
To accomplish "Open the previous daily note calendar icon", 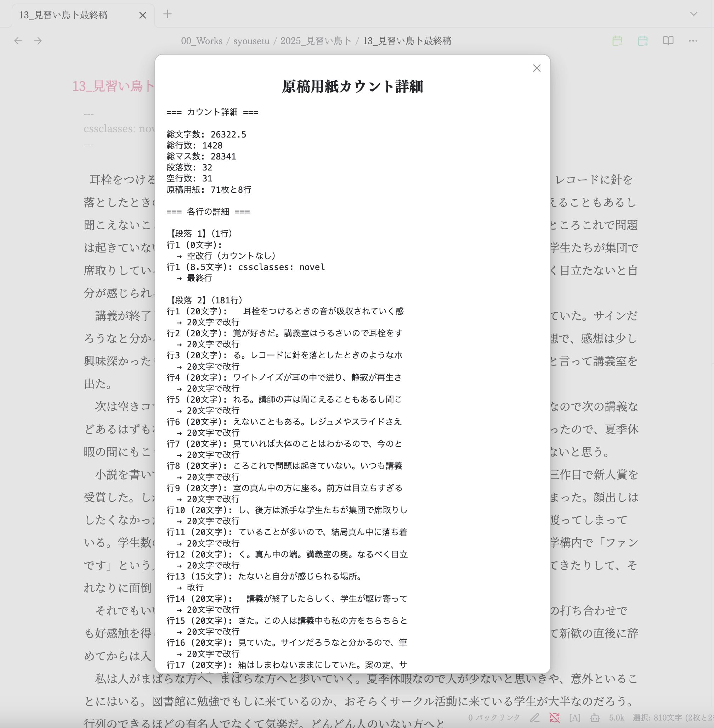I will (618, 41).
